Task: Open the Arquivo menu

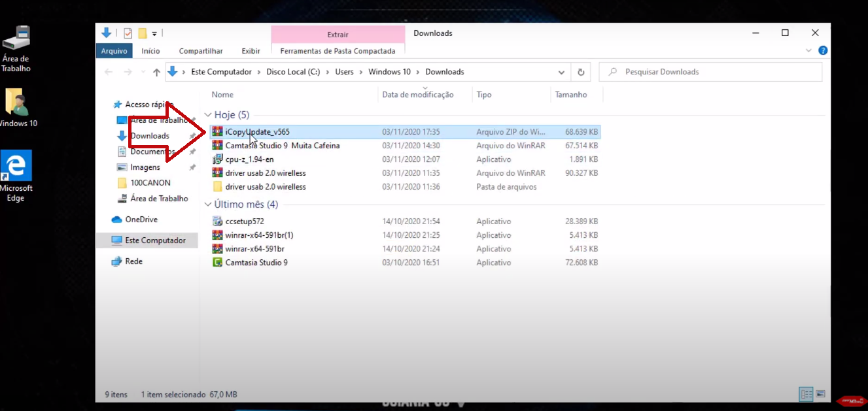Action: [114, 51]
